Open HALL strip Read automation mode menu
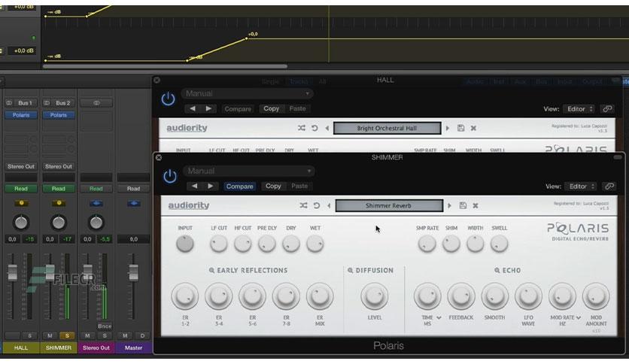629x364 pixels. point(21,189)
